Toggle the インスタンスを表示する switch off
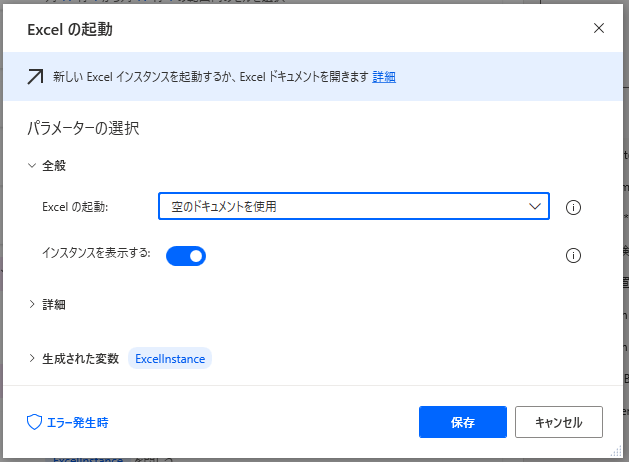Image resolution: width=629 pixels, height=462 pixels. (x=185, y=256)
